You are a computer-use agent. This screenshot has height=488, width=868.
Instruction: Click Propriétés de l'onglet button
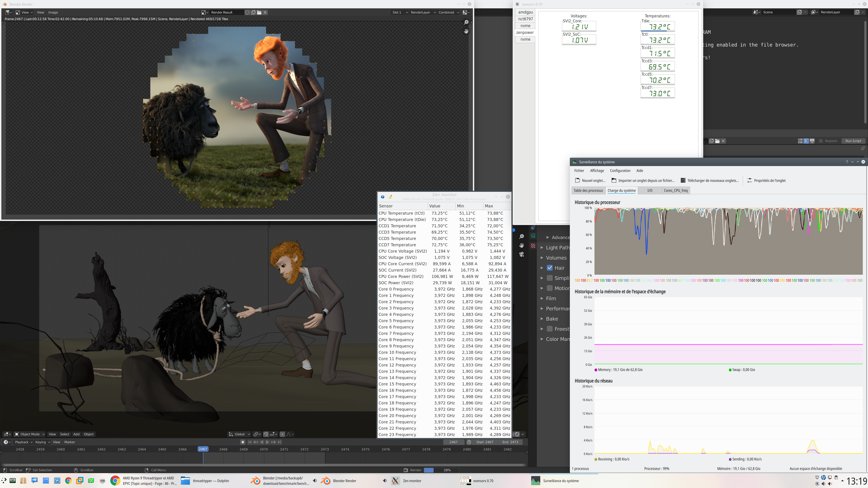(x=766, y=181)
